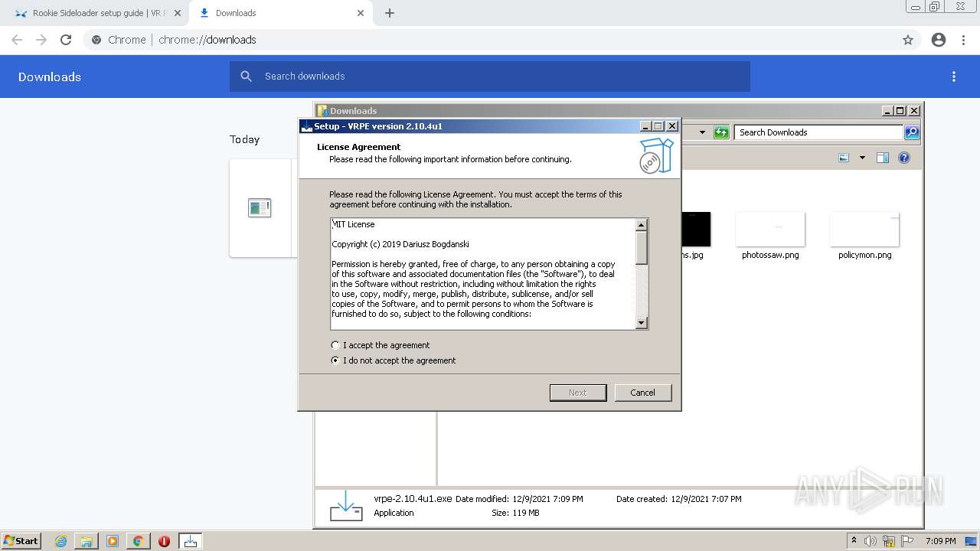Cancel the VRPE setup wizard
Image resolution: width=980 pixels, height=551 pixels.
pyautogui.click(x=642, y=393)
